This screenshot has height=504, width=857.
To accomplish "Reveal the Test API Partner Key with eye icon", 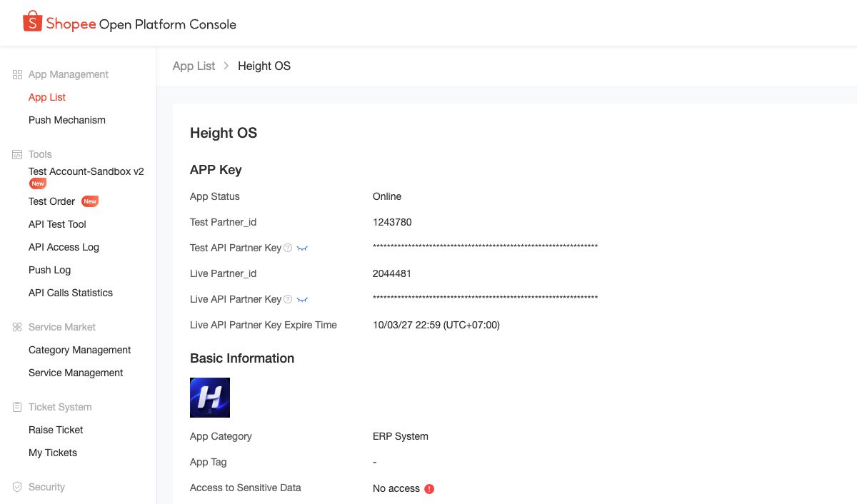I will click(302, 248).
